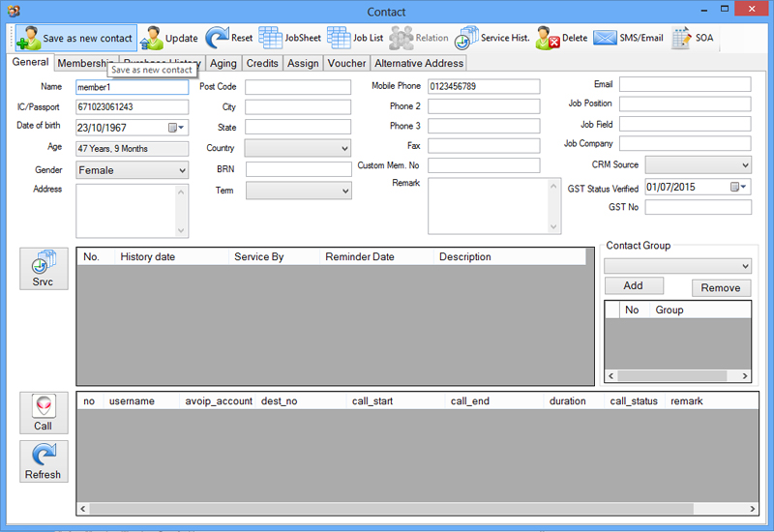Click the Service By column header
This screenshot has width=774, height=532.
point(274,256)
